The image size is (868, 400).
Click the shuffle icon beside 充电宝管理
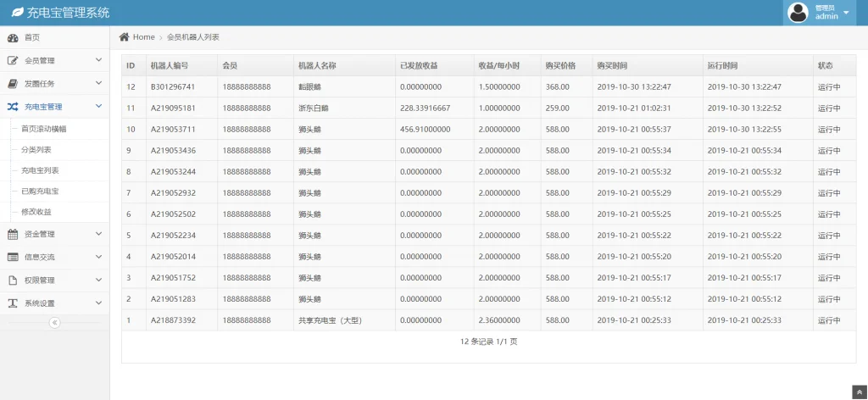pos(13,106)
